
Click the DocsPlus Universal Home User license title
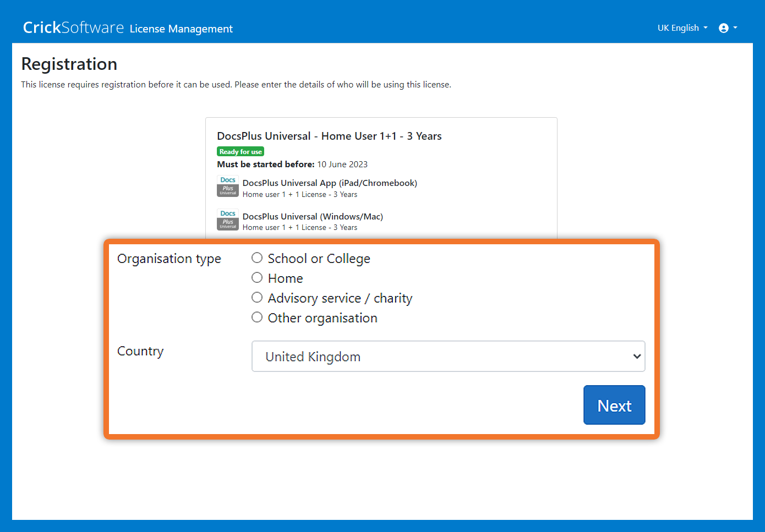329,136
